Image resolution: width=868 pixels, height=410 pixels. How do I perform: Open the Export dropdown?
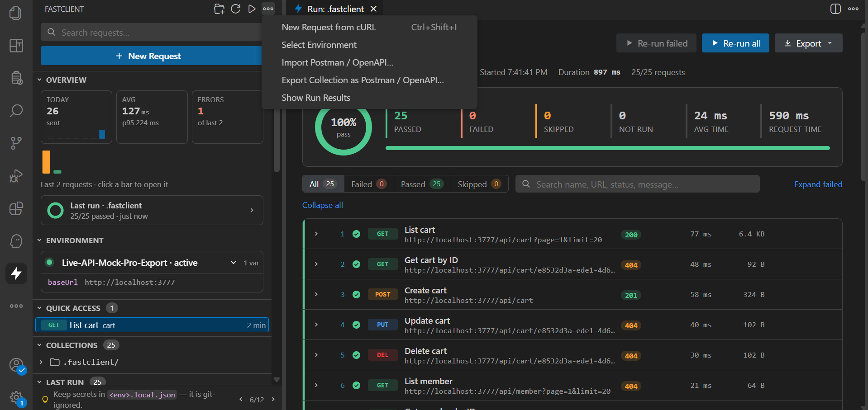pyautogui.click(x=808, y=43)
